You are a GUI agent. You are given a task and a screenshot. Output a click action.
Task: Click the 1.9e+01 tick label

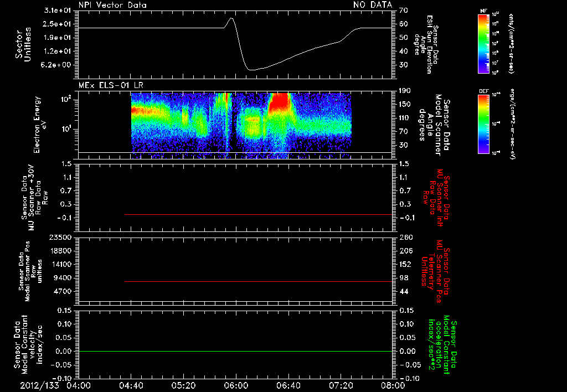tap(58, 38)
